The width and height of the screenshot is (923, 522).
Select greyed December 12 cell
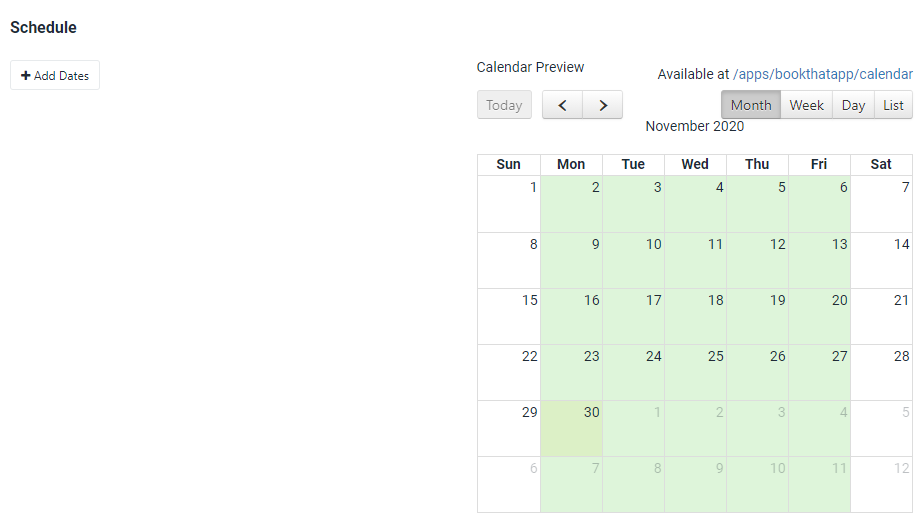[881, 485]
